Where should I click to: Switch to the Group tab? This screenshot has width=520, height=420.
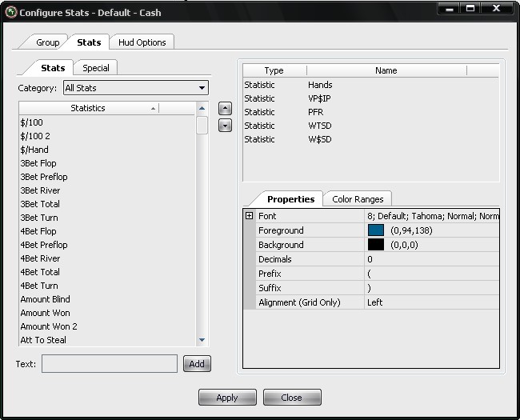click(x=47, y=42)
